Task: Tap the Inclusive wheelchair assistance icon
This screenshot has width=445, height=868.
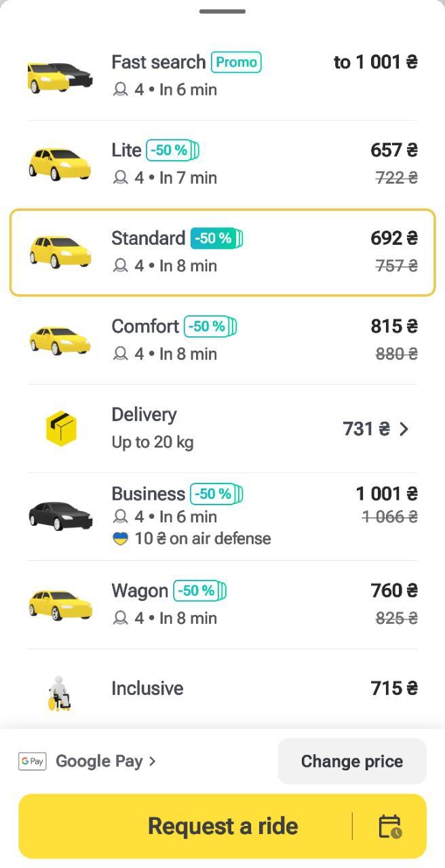Action: click(60, 692)
